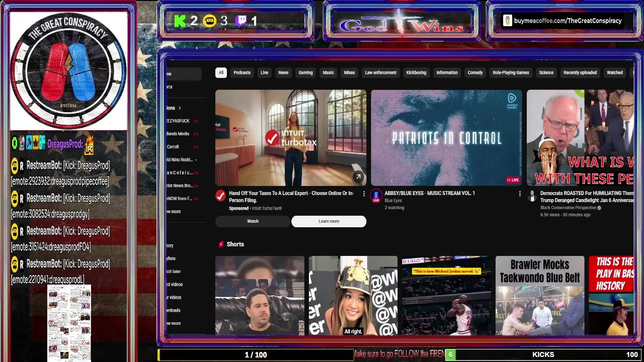Click the collage image below chat messages
This screenshot has width=644, height=362.
click(69, 323)
